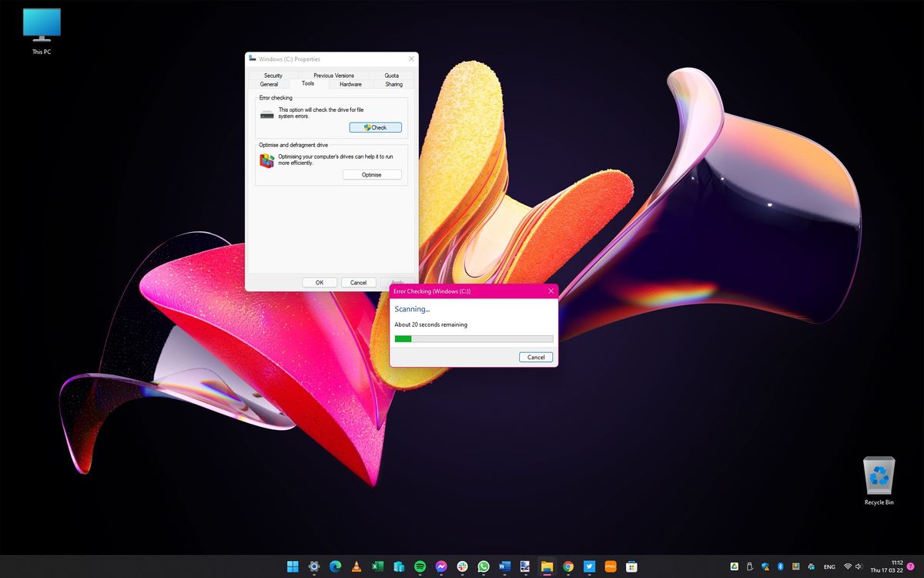Open Google Drive from the system tray
Screen dimensions: 924x578
734,566
